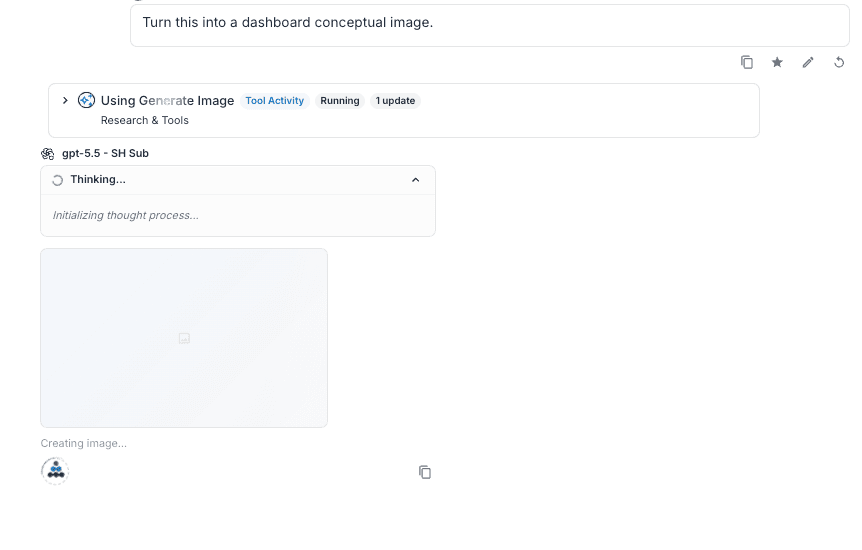The width and height of the screenshot is (862, 550).
Task: Click the 'Research & Tools' subtitle
Action: [145, 120]
